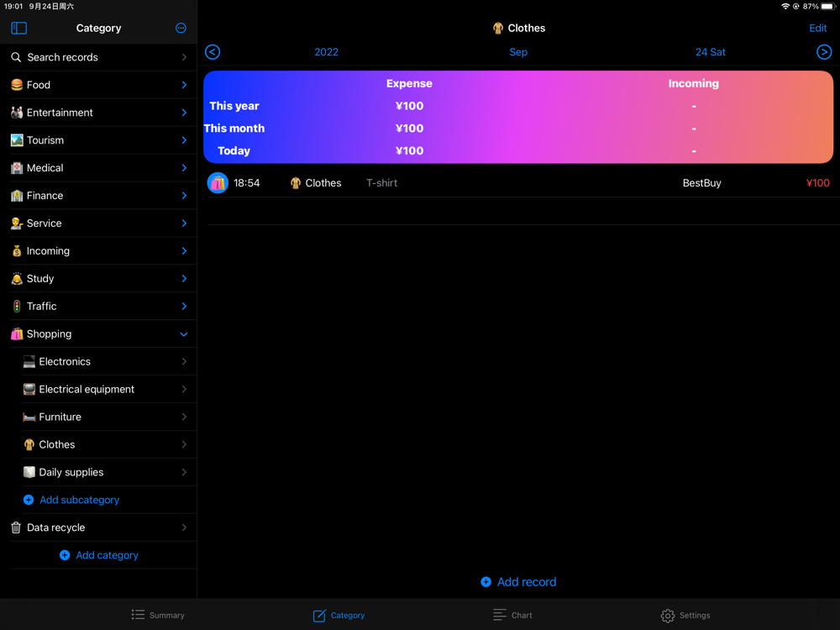Open the Settings tab
This screenshot has width=840, height=630.
[x=685, y=615]
